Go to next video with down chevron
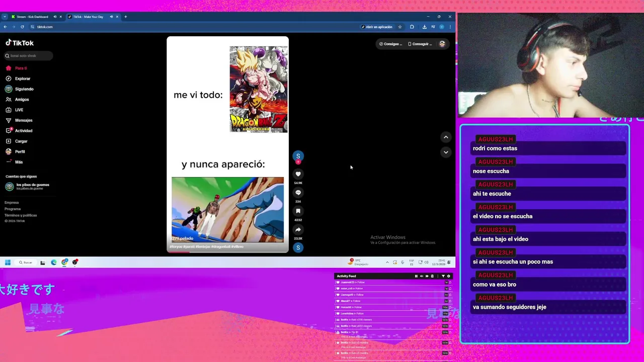Viewport: 644px width, 362px height. pyautogui.click(x=446, y=152)
